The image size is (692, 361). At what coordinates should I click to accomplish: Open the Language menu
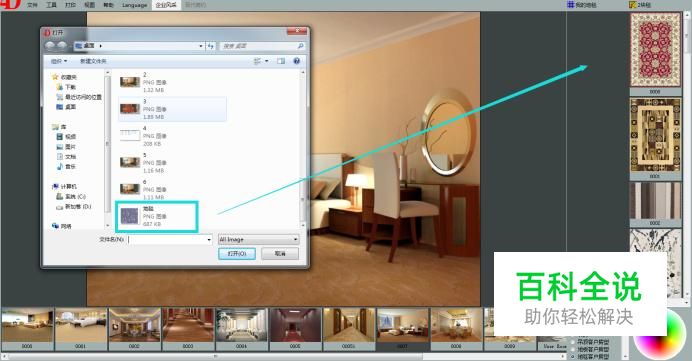pyautogui.click(x=135, y=5)
